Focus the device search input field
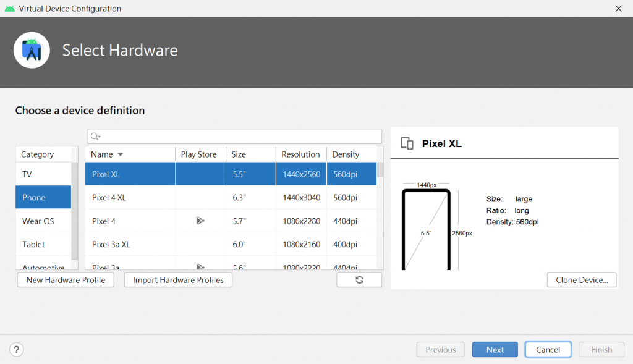 [x=234, y=137]
